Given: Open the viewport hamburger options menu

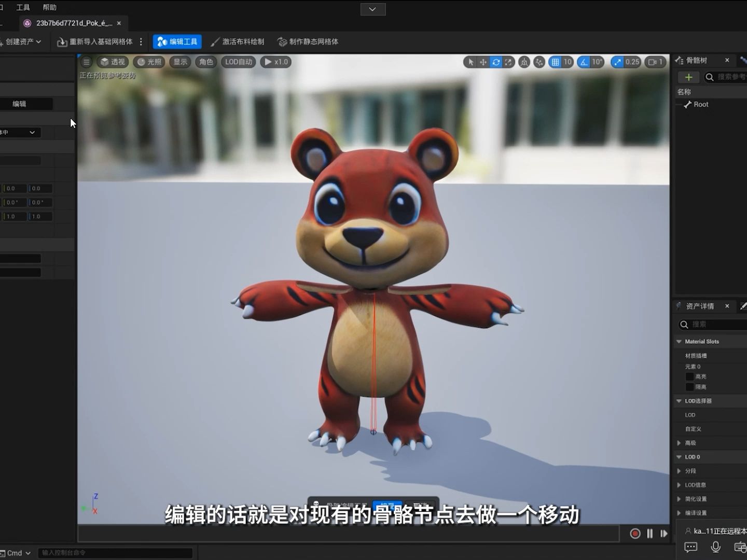Looking at the screenshot, I should 87,62.
